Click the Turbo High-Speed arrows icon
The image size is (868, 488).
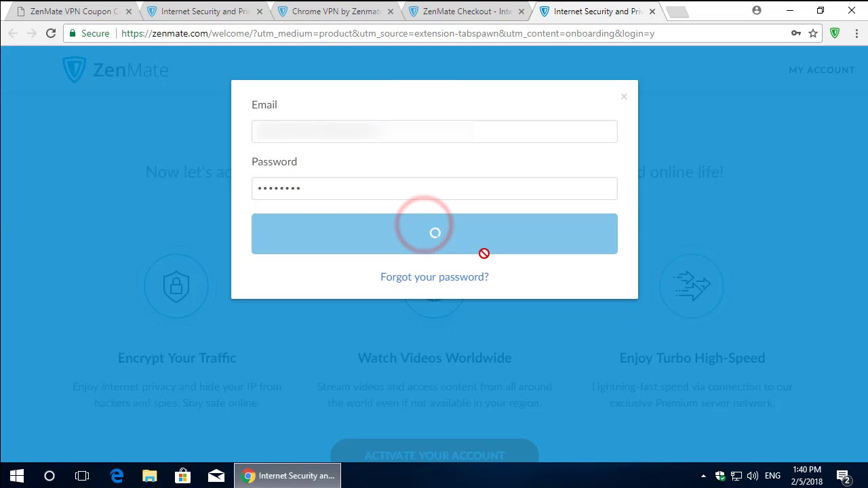[x=692, y=286]
